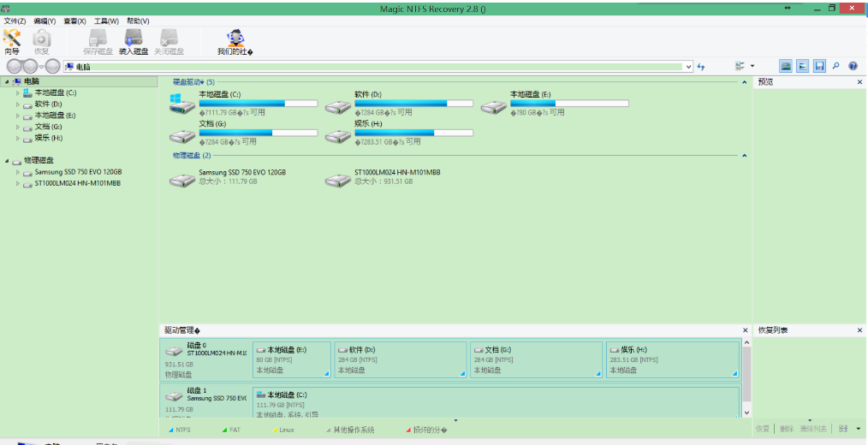Expand 软件 (D:) in tree
Viewport: 868px width, 445px height.
tap(18, 104)
